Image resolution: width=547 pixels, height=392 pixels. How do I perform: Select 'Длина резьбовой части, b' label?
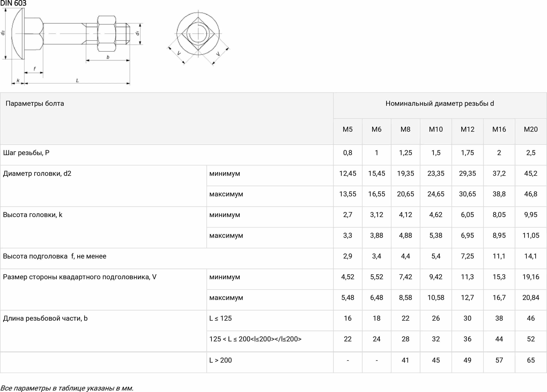pos(45,318)
